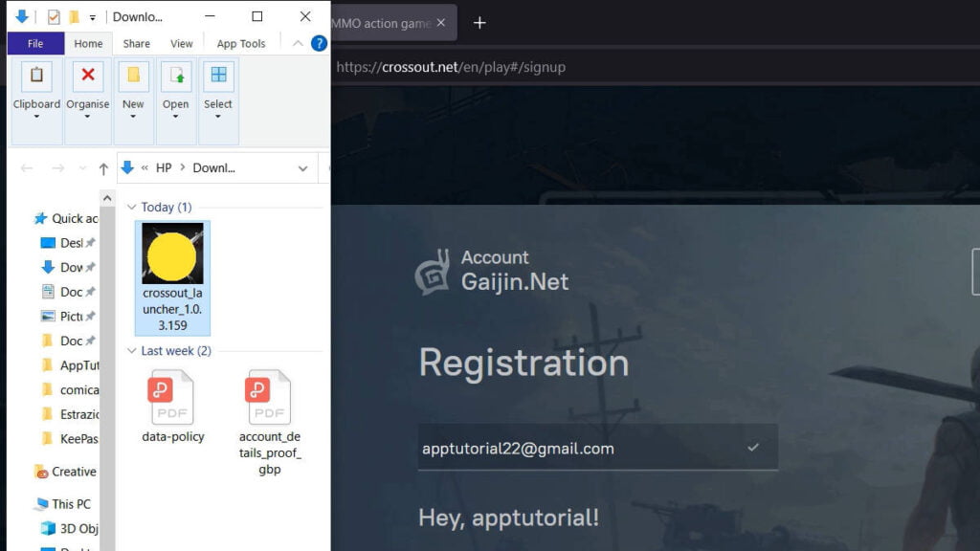
Task: Collapse the ribbon using the chevron
Action: (x=298, y=43)
